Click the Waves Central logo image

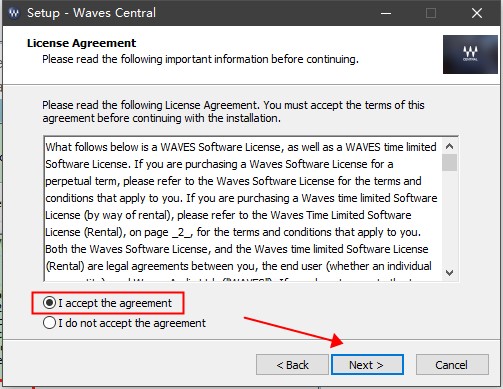[470, 54]
